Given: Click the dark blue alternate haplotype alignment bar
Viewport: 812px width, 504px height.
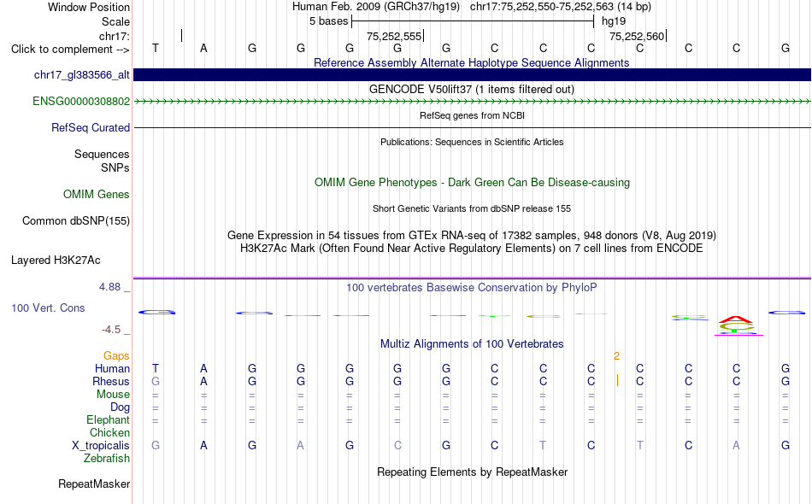Looking at the screenshot, I should tap(472, 75).
